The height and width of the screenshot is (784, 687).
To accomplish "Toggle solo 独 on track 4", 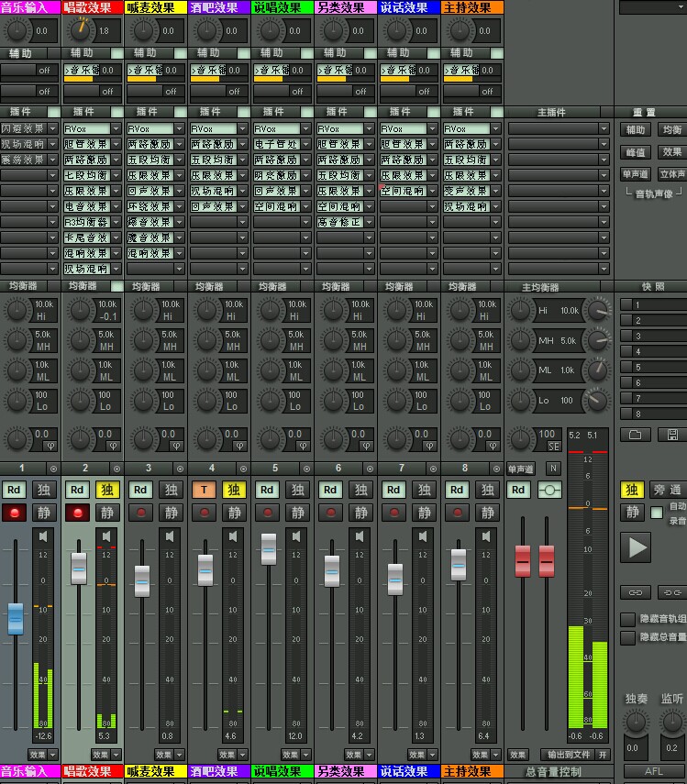I will coord(234,490).
